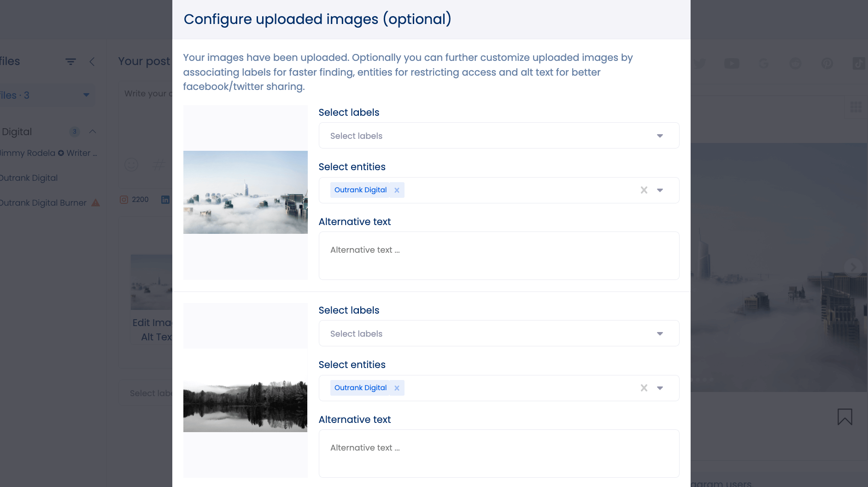Select the Outrank Digital profile in sidebar

(29, 178)
